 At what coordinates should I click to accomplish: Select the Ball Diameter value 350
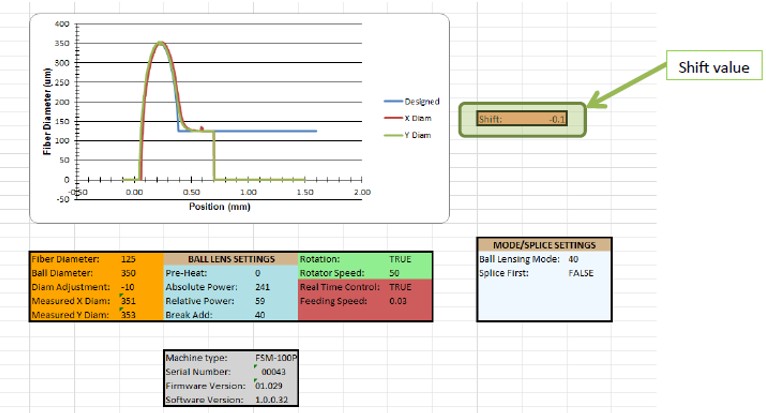129,271
